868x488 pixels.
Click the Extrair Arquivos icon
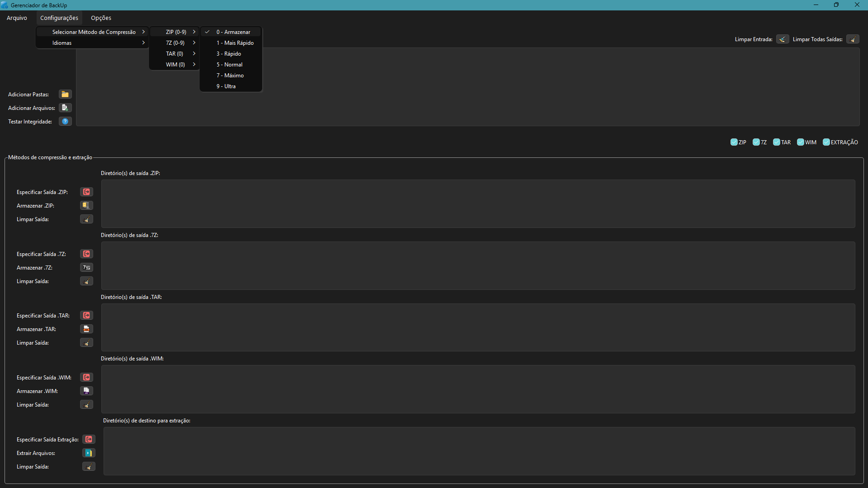(89, 453)
